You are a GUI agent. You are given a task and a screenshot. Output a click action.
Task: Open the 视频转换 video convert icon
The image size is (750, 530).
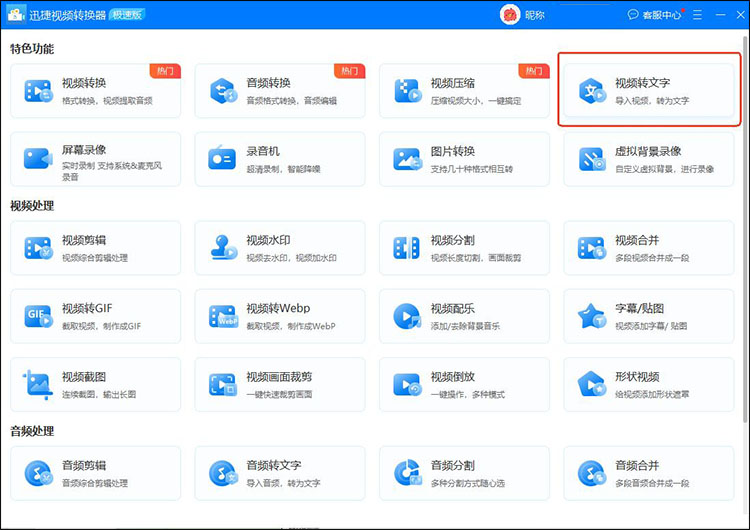[x=38, y=91]
